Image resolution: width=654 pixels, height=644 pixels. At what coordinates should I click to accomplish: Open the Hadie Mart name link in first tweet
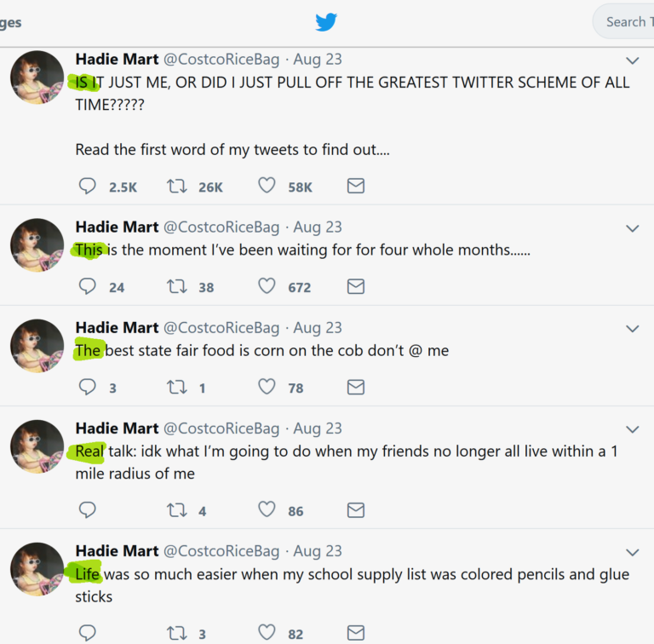(117, 60)
